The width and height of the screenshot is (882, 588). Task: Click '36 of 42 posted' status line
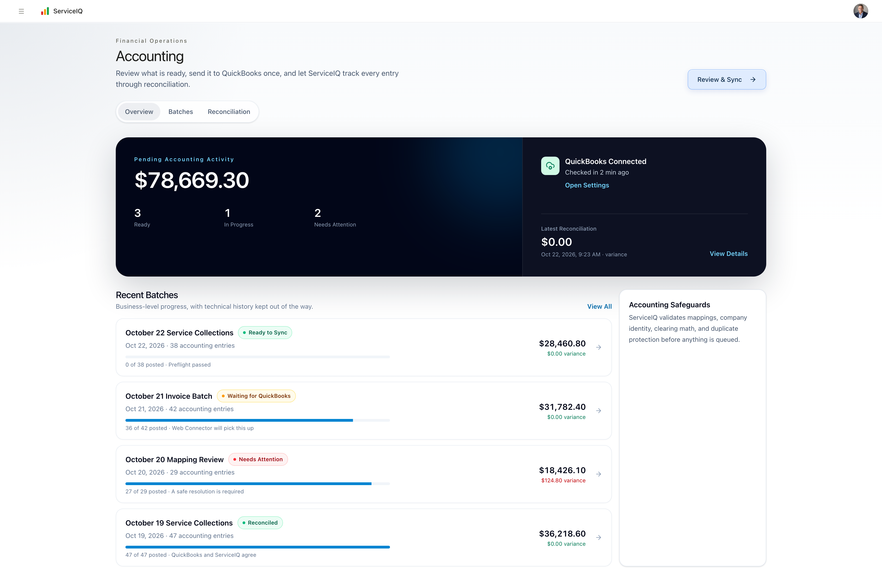coord(189,428)
